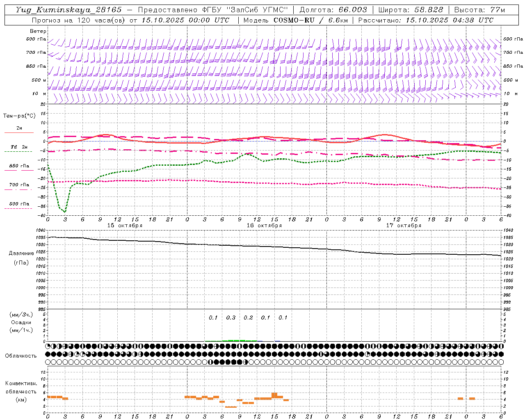Click the 850 гПа temperature legend entry

[x=19, y=166]
